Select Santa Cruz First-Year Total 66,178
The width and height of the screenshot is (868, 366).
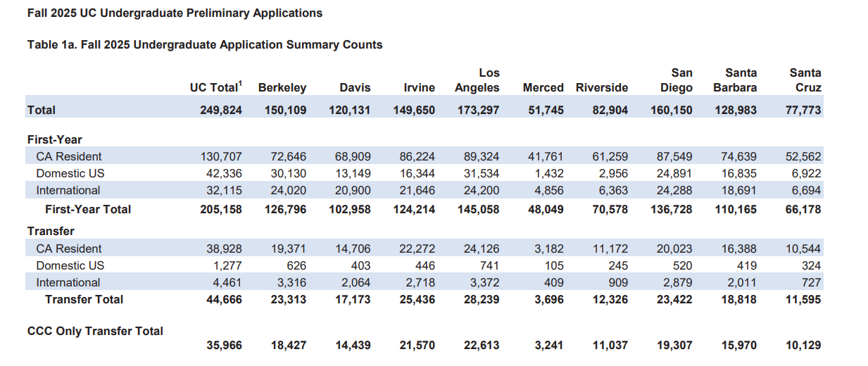click(x=803, y=209)
